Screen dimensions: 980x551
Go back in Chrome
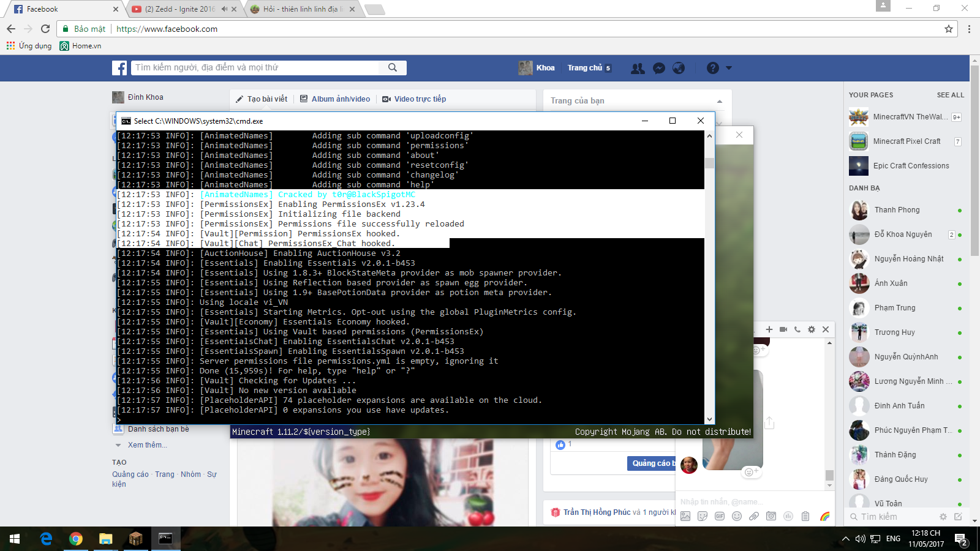11,29
